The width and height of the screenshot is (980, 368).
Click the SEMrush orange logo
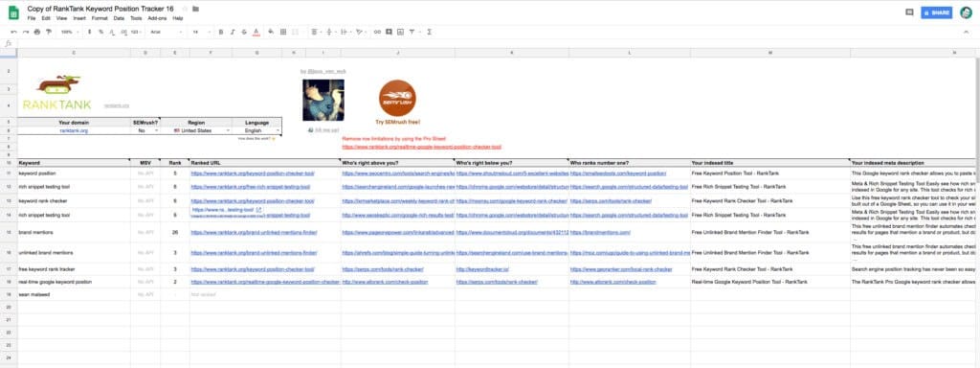pos(397,99)
